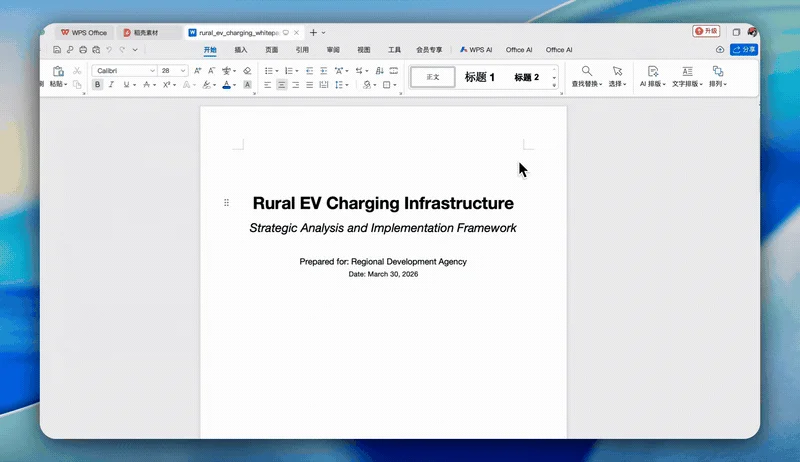Open the 文字排版 text layout tool

click(687, 76)
